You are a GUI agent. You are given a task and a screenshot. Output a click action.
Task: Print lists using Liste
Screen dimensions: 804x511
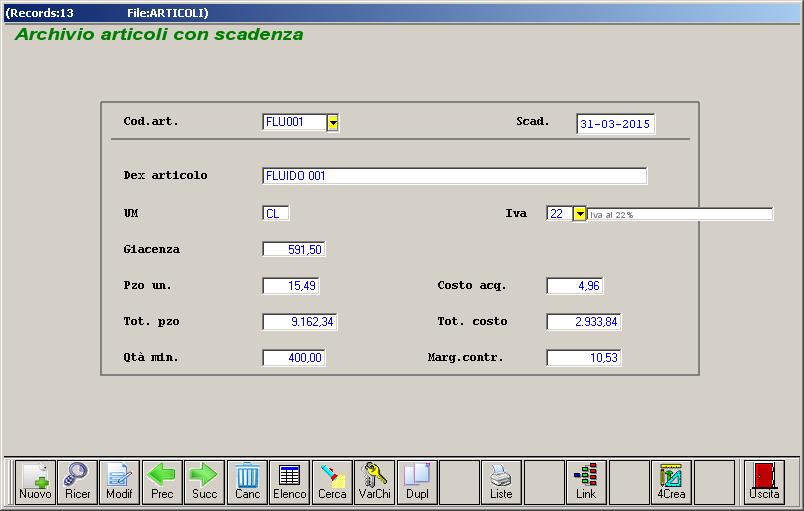(501, 482)
